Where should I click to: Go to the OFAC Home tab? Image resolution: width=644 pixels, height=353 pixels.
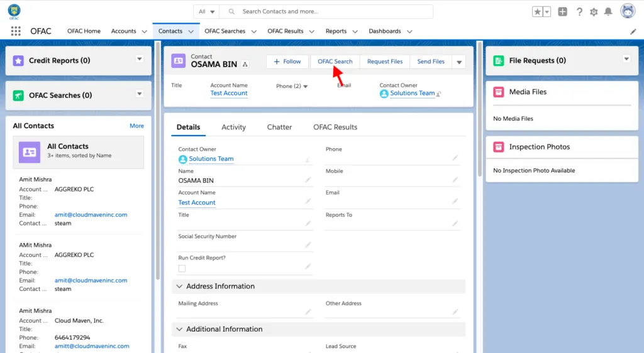pos(84,31)
